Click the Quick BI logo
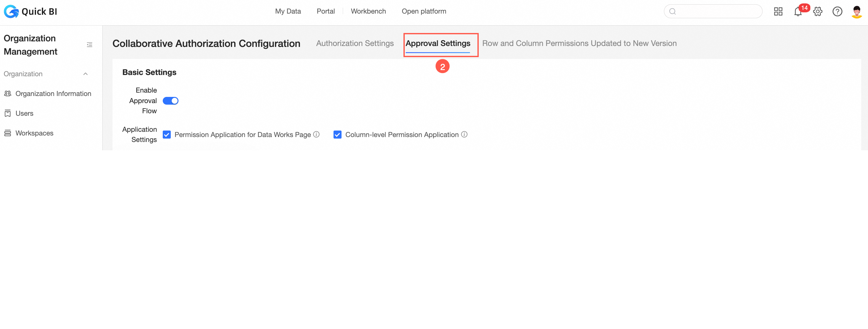The height and width of the screenshot is (329, 868). click(x=30, y=11)
